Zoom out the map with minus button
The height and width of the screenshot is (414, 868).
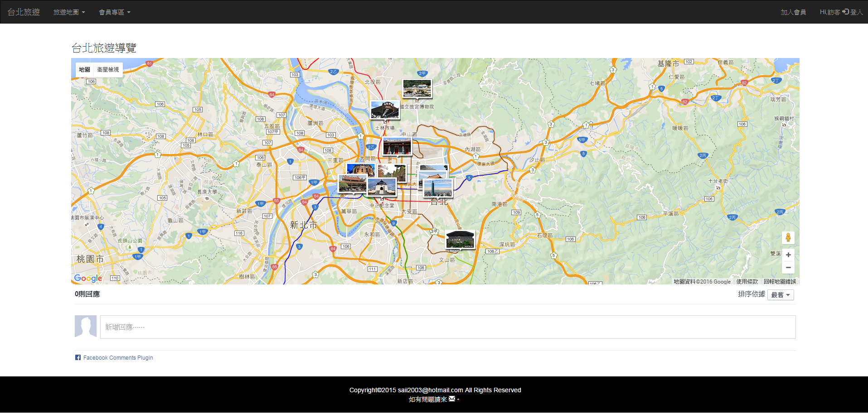[788, 268]
